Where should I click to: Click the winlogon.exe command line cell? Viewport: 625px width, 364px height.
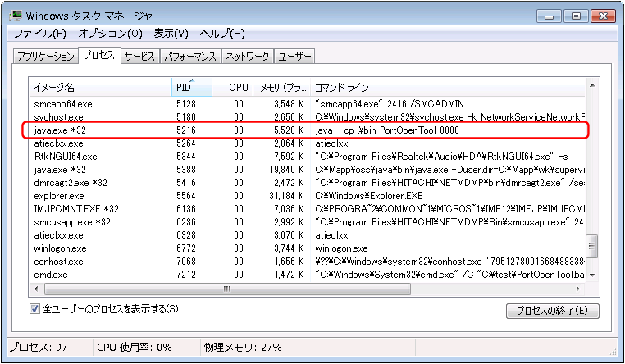(x=341, y=248)
